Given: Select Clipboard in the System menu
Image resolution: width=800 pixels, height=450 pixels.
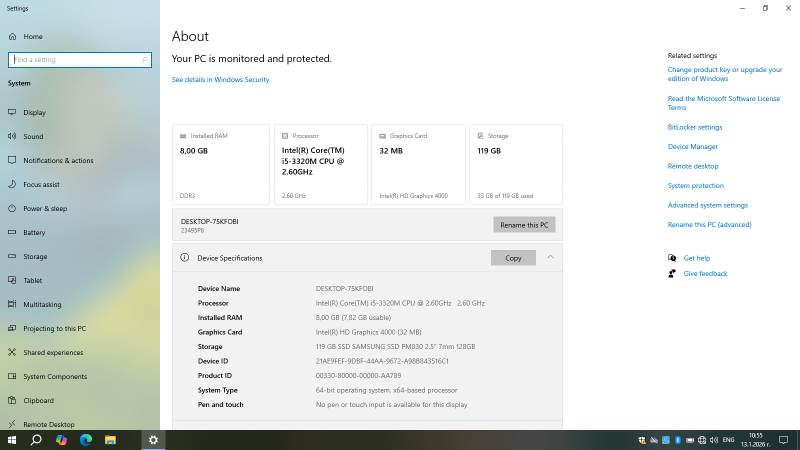Looking at the screenshot, I should coord(38,401).
